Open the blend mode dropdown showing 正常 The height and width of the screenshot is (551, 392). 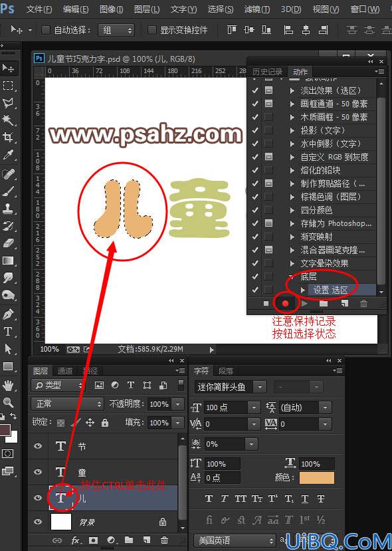point(68,404)
